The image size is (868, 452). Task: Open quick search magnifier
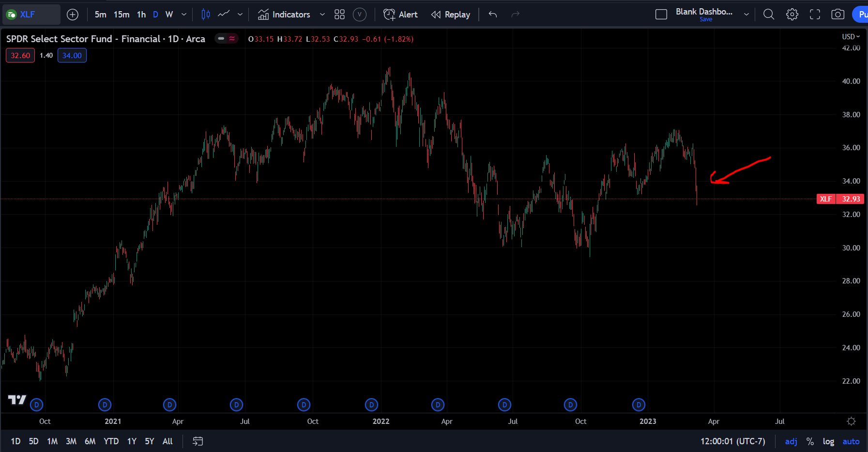[769, 15]
